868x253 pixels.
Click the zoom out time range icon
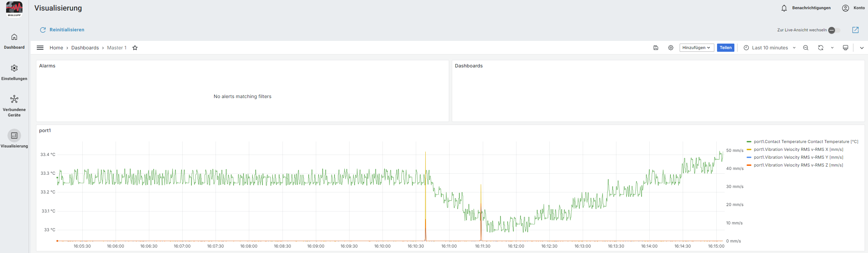click(x=805, y=48)
